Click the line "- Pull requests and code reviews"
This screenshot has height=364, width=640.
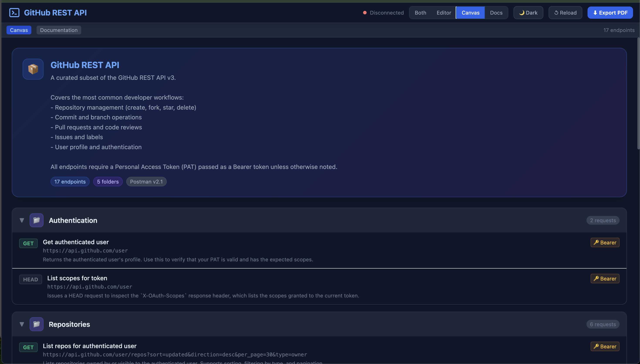click(96, 127)
